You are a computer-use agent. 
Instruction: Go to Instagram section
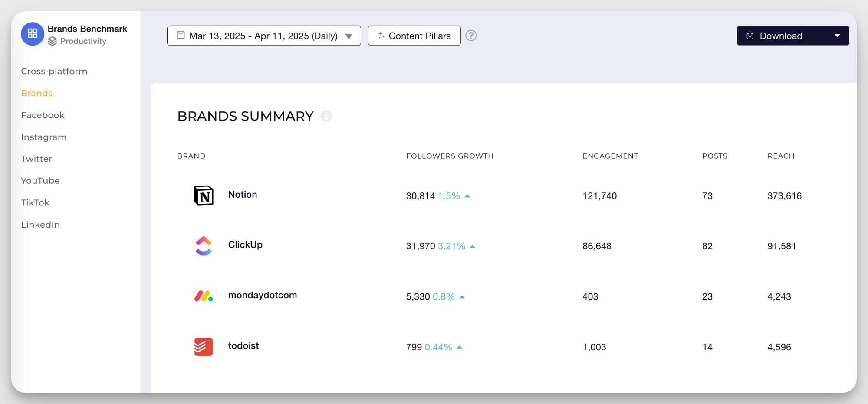44,137
